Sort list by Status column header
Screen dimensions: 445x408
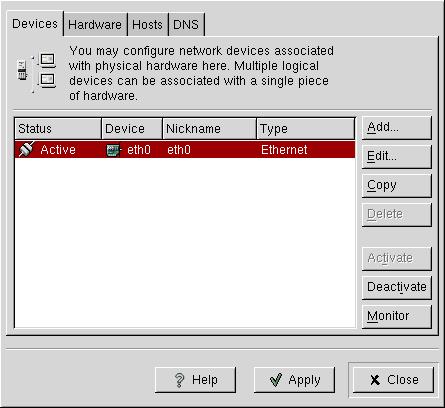click(58, 128)
